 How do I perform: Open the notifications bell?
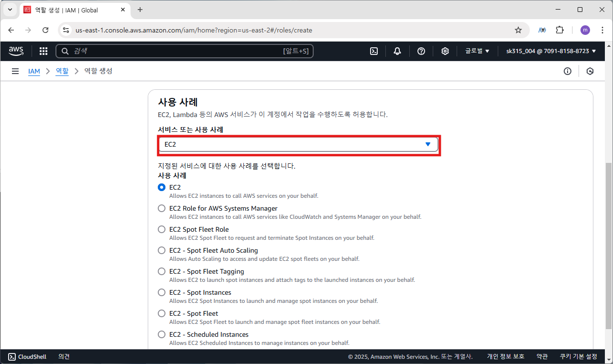click(397, 51)
